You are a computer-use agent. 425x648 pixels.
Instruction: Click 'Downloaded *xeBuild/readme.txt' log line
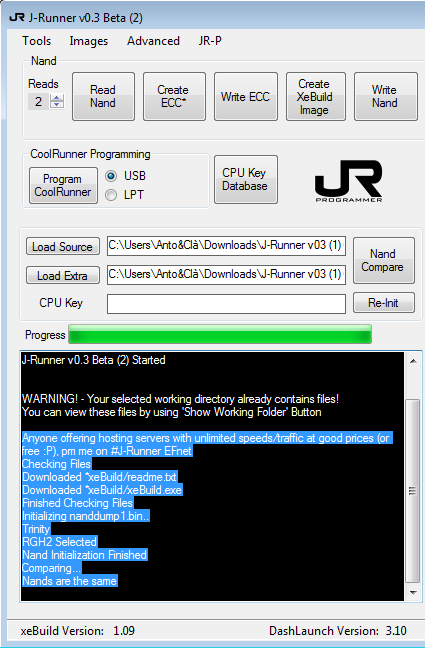[x=100, y=477]
